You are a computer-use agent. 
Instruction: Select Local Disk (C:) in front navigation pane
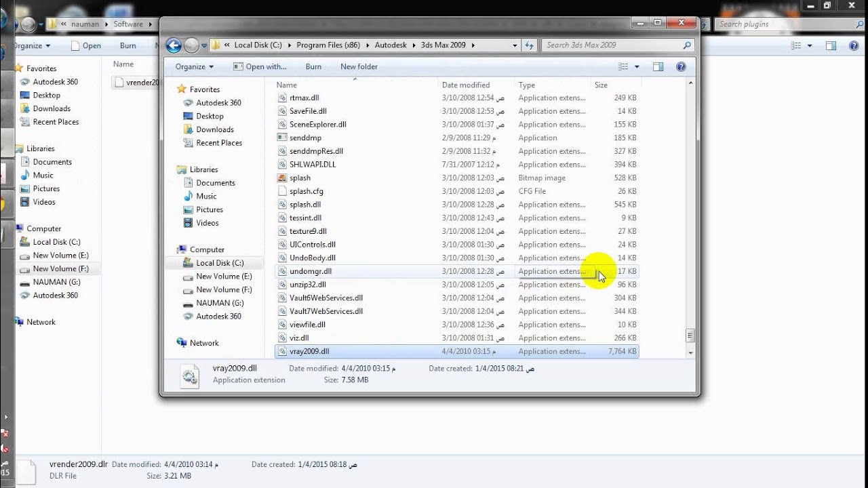(x=220, y=263)
